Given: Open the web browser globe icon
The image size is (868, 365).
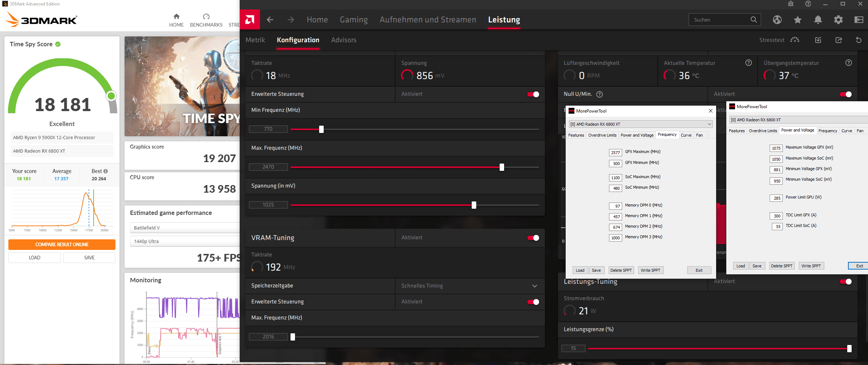Looking at the screenshot, I should pos(777,20).
